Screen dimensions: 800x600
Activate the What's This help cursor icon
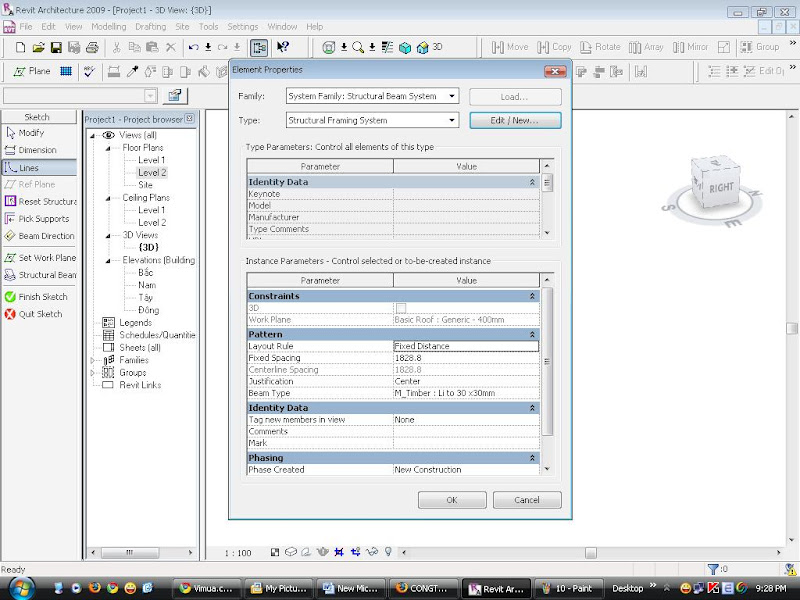(283, 47)
